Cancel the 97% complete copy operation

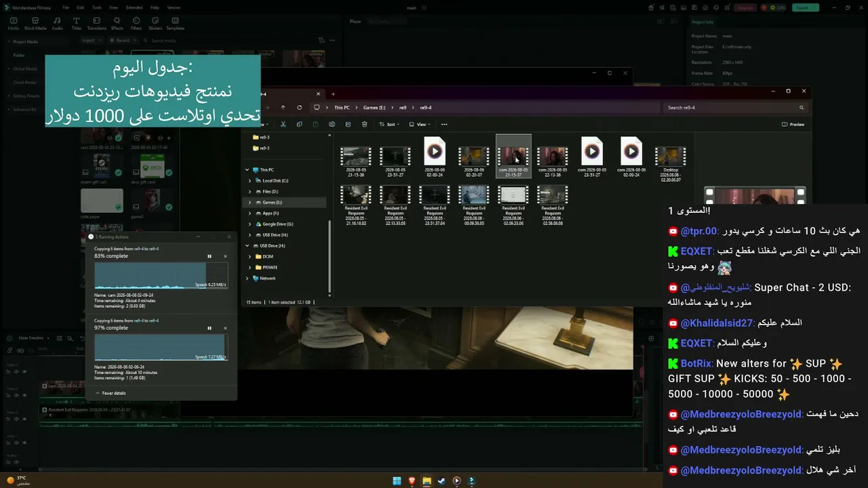pyautogui.click(x=225, y=328)
